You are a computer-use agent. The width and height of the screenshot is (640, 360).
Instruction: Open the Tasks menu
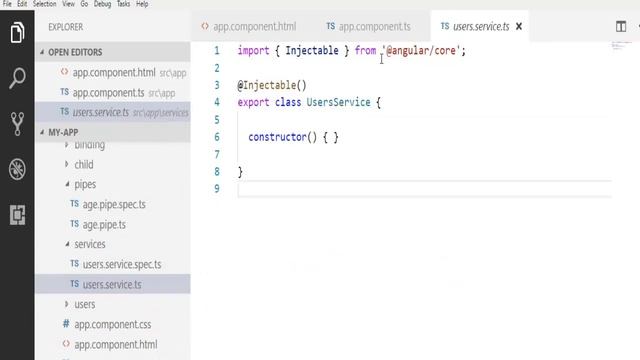click(123, 4)
